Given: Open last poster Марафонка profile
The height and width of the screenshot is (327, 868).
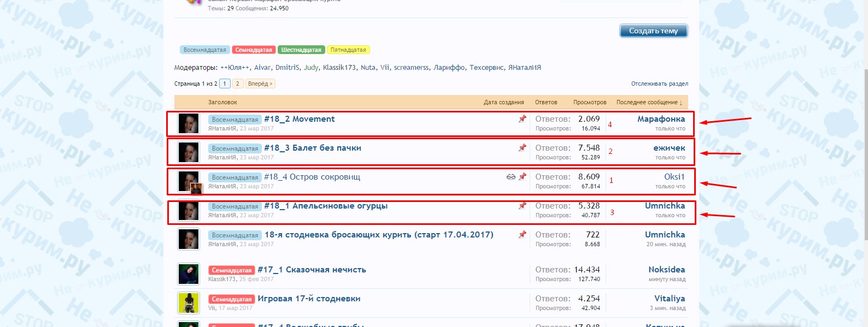Looking at the screenshot, I should point(661,119).
